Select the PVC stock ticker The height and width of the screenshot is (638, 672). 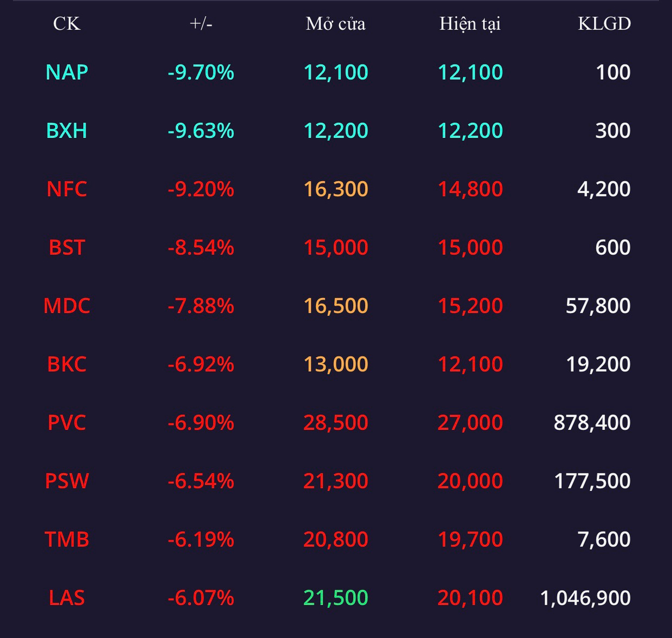coord(66,422)
